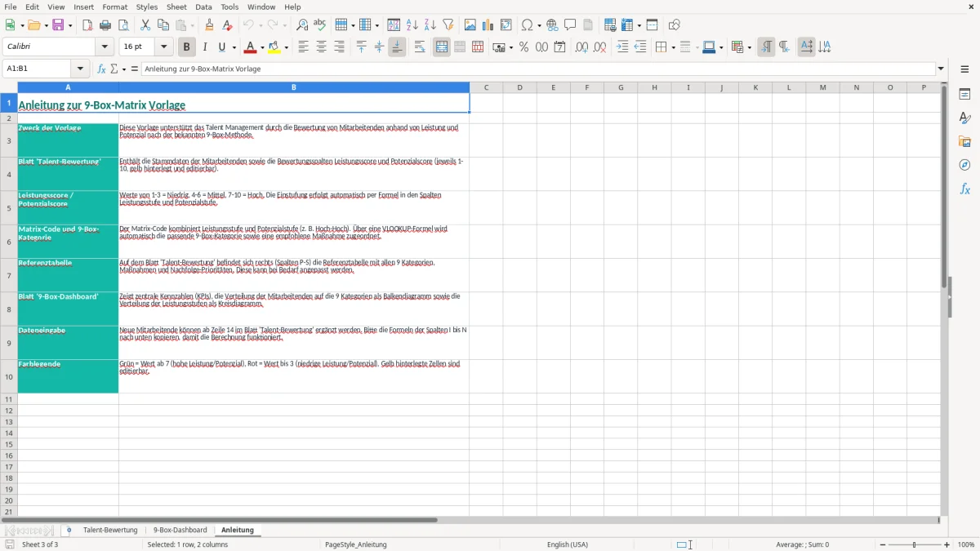Viewport: 980px width, 551px height.
Task: Open the font name Calibri dropdown
Action: point(105,47)
